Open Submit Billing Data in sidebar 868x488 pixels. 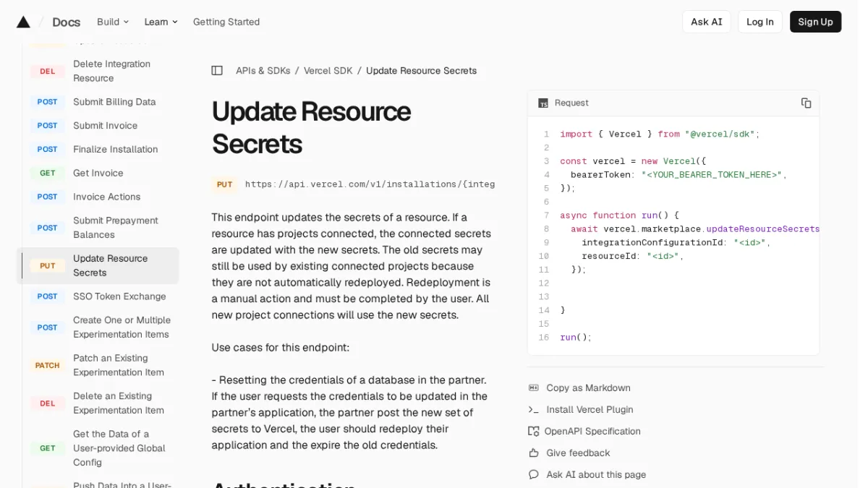(x=114, y=102)
